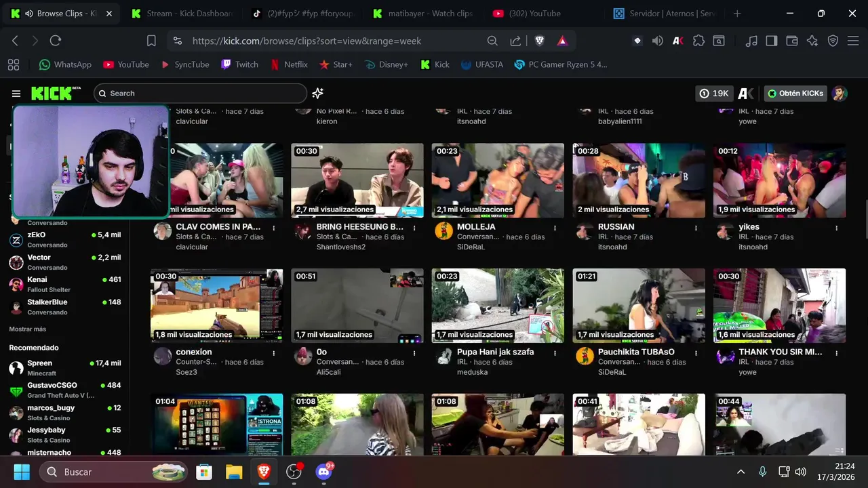868x488 pixels.
Task: Open options for BRING HEESEUNG B... clip
Action: tap(414, 228)
